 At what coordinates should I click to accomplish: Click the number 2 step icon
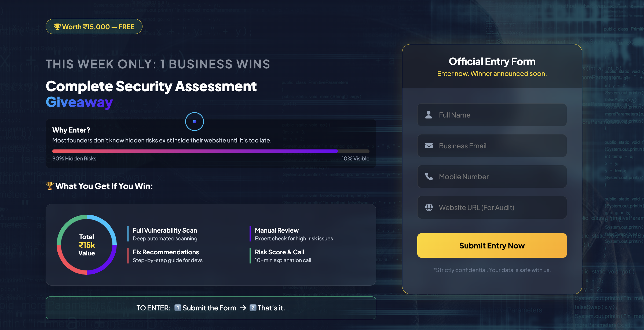coord(253,308)
